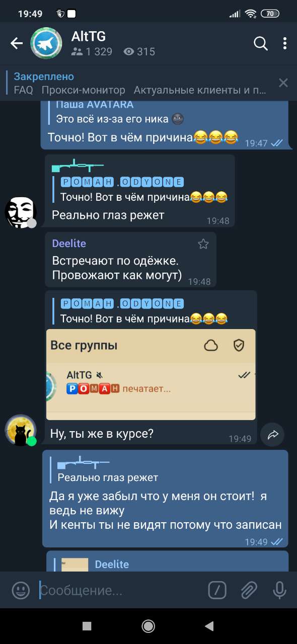Open the three-dot chat options menu

285,44
